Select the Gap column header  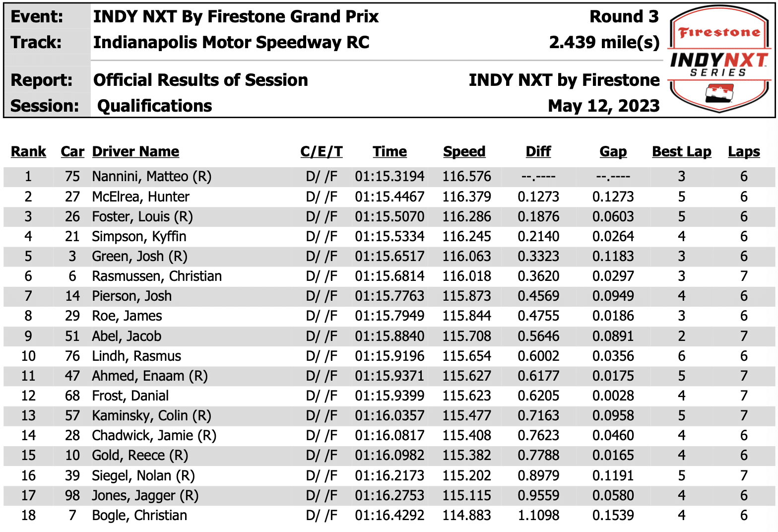pos(613,151)
